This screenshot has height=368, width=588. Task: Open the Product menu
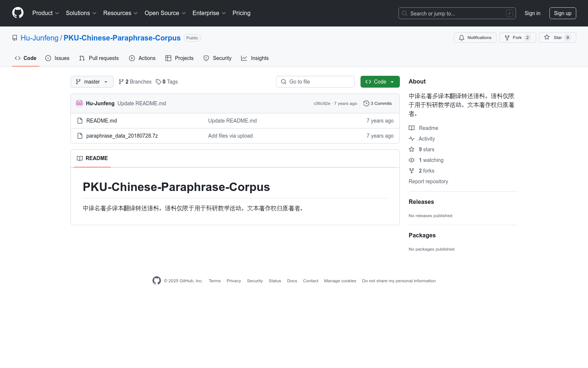tap(46, 13)
